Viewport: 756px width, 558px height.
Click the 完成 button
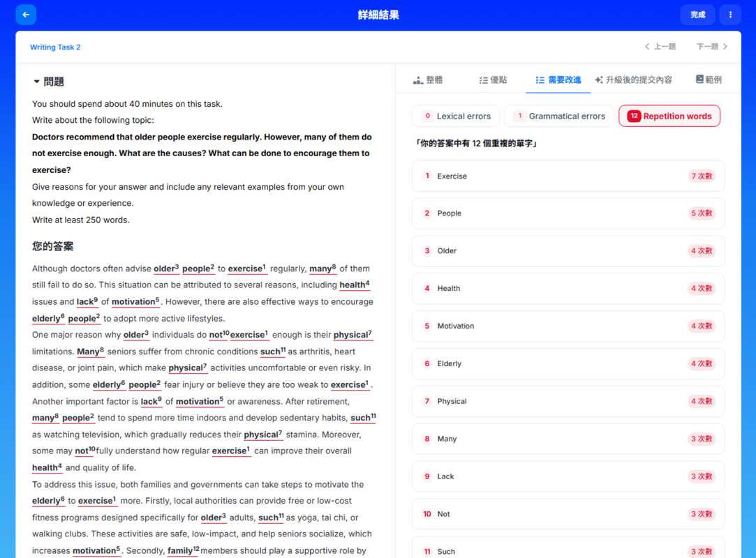[x=697, y=15]
